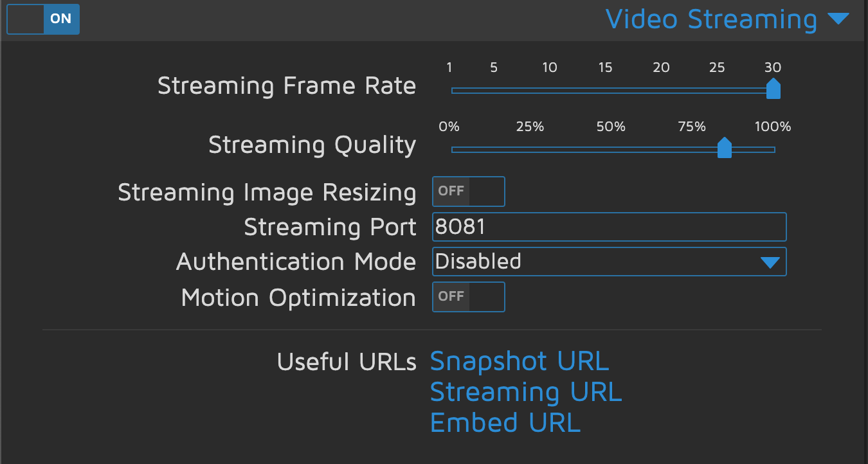Image resolution: width=868 pixels, height=464 pixels.
Task: Click the Streaming Frame Rate slider handle
Action: point(773,89)
